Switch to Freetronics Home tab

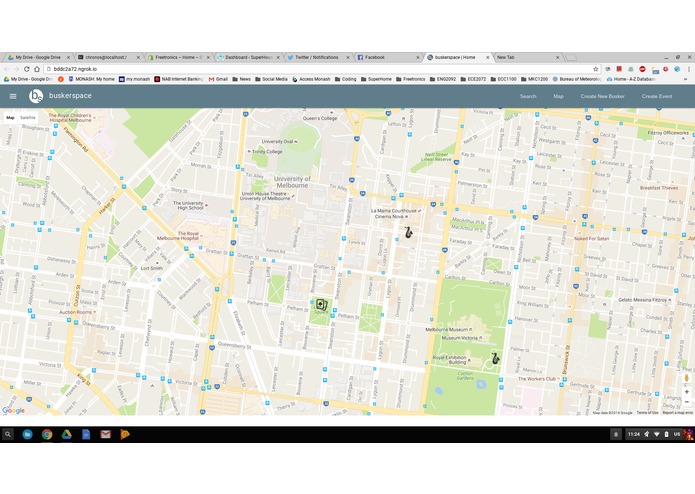tap(178, 57)
